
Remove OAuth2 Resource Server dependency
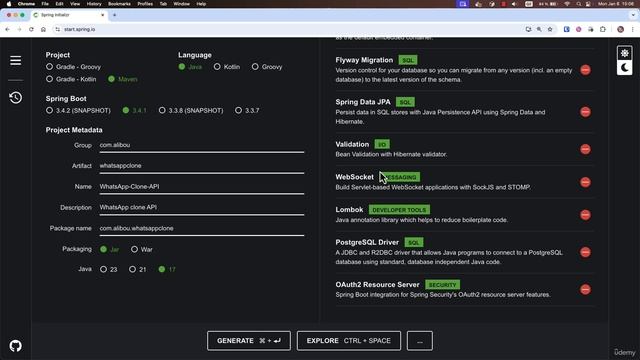(x=585, y=289)
